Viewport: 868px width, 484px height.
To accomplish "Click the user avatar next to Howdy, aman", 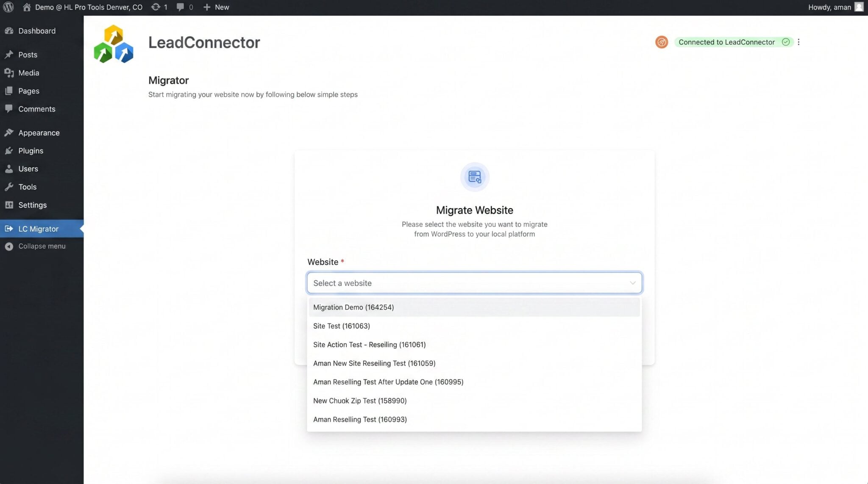I will point(859,7).
